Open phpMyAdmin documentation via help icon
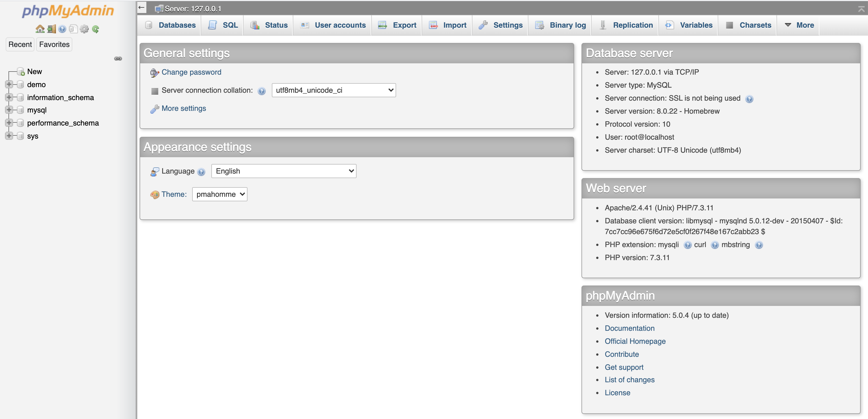The image size is (868, 419). 62,29
